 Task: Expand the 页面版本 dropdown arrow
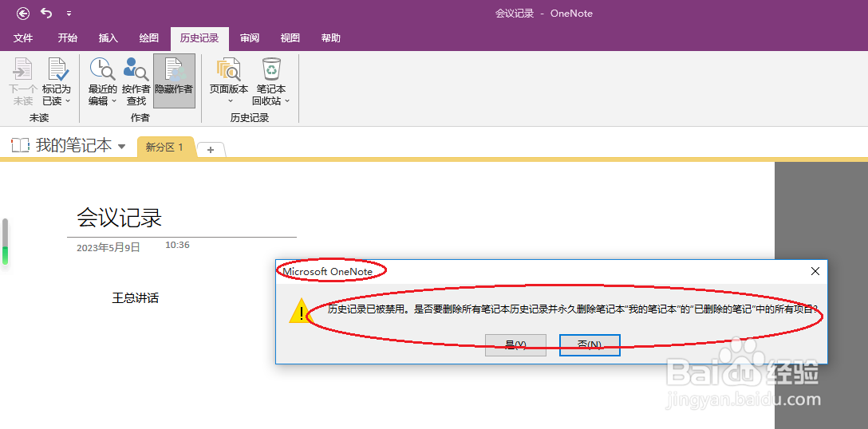229,101
